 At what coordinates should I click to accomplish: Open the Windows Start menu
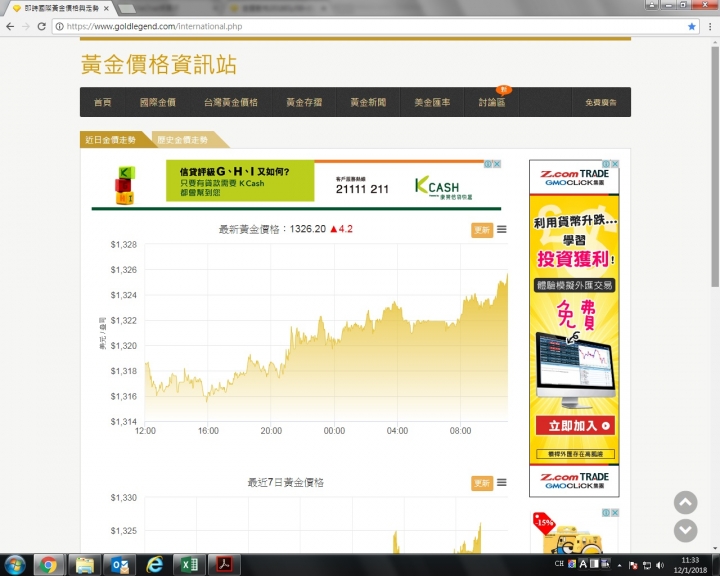coord(15,565)
